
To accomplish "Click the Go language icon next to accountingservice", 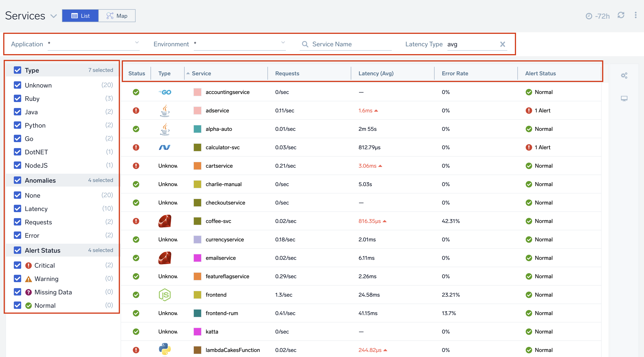I will [x=165, y=92].
